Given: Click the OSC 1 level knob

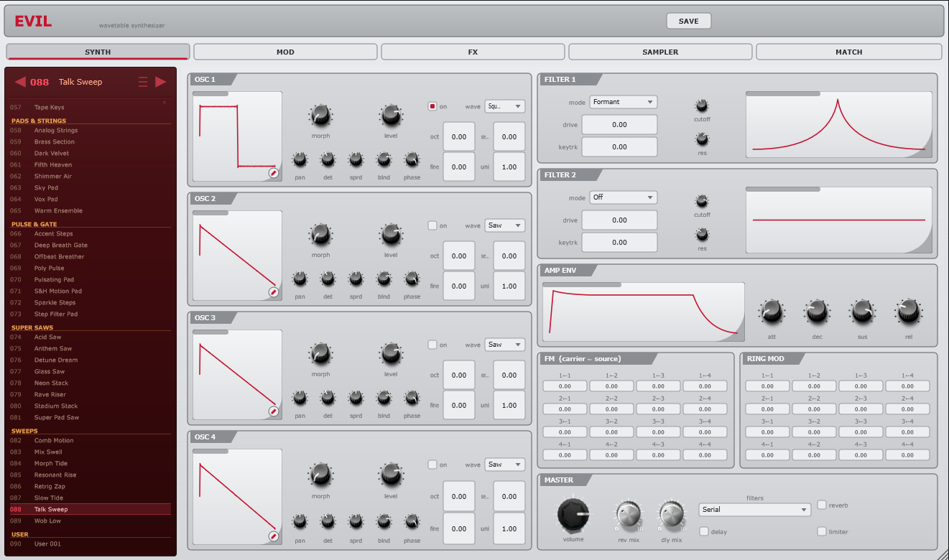Looking at the screenshot, I should click(x=391, y=114).
